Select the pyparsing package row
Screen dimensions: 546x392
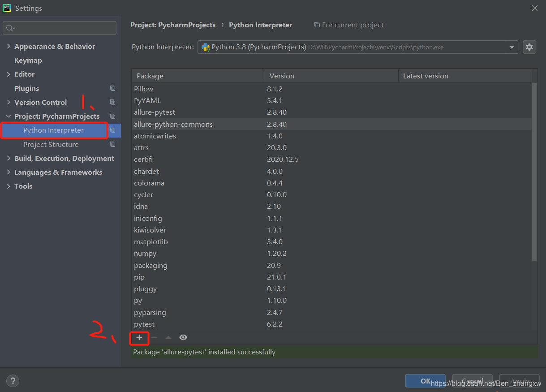tap(332, 312)
